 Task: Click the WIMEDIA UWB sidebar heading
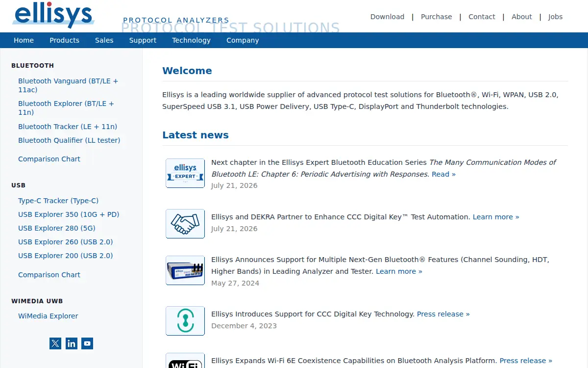[37, 301]
